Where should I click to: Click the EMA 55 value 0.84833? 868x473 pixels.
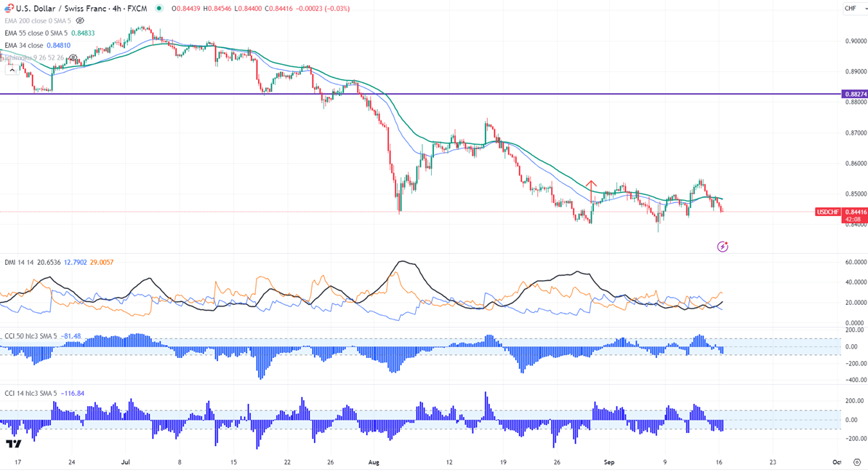tap(83, 33)
